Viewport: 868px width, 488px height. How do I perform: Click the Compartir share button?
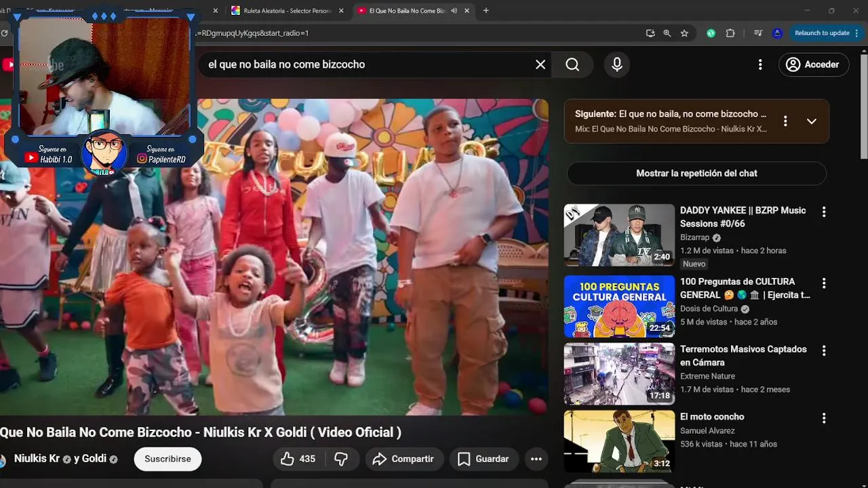pos(404,459)
